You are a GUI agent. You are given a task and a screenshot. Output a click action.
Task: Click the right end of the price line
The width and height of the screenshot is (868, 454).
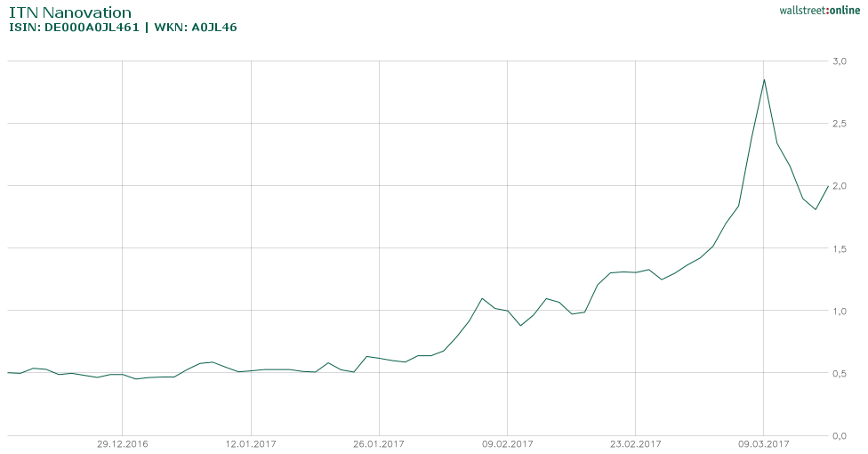pyautogui.click(x=828, y=185)
